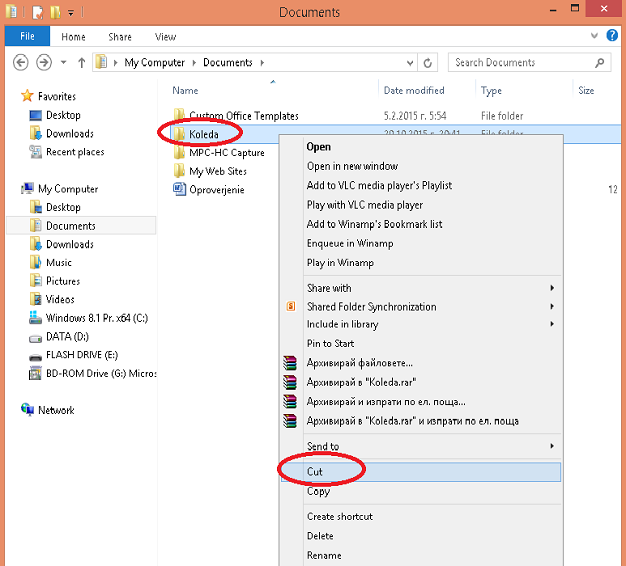Open the Oproverjenie Word document

(x=216, y=190)
